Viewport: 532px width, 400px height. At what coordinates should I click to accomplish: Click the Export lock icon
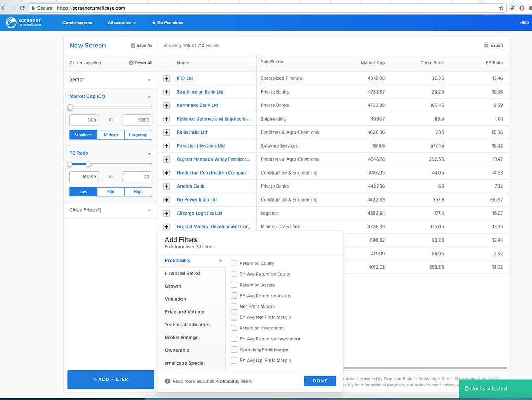[x=486, y=45]
